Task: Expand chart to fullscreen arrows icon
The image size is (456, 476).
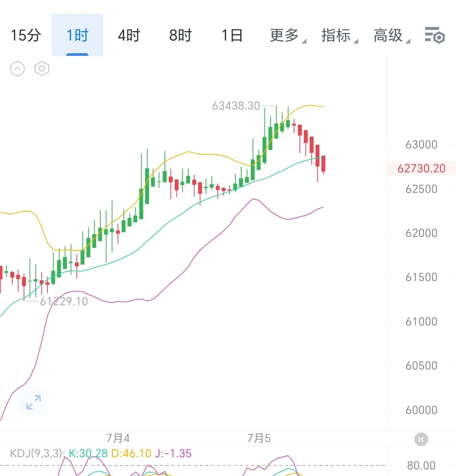Action: [33, 402]
